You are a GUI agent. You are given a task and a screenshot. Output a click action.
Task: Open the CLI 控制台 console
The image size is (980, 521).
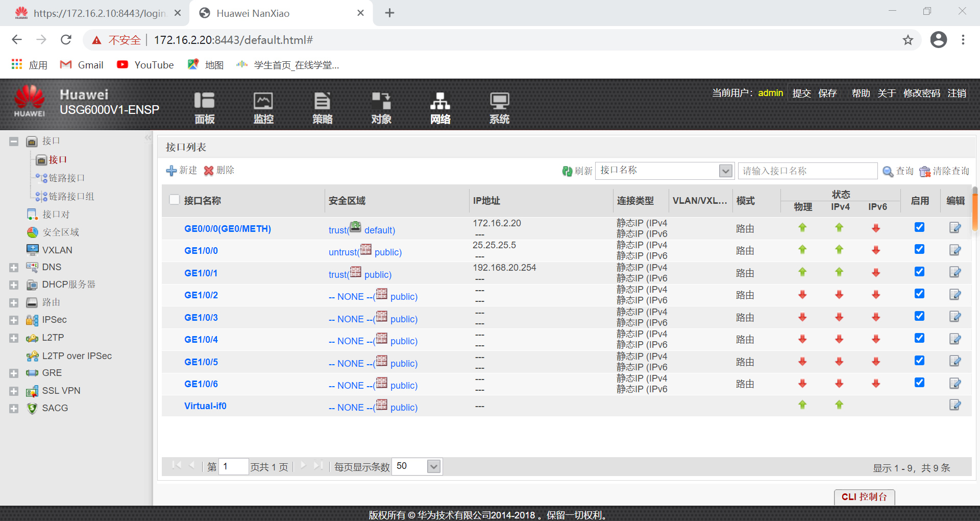tap(864, 497)
